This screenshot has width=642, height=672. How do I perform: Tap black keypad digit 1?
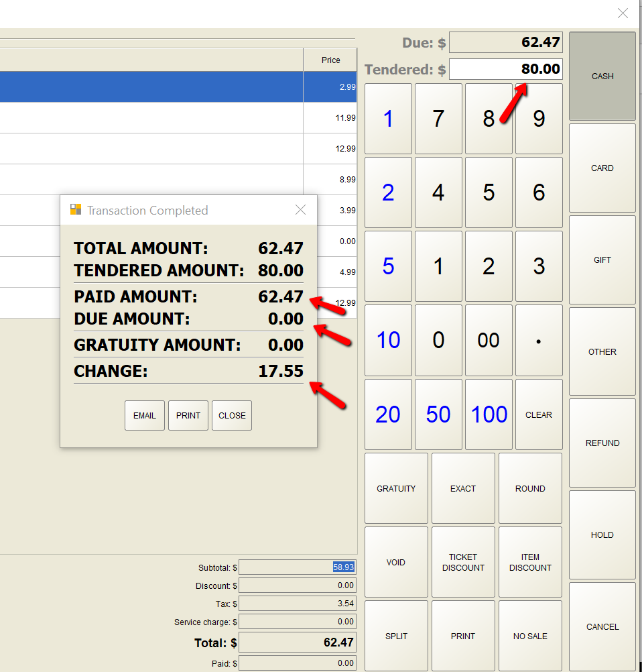(438, 266)
